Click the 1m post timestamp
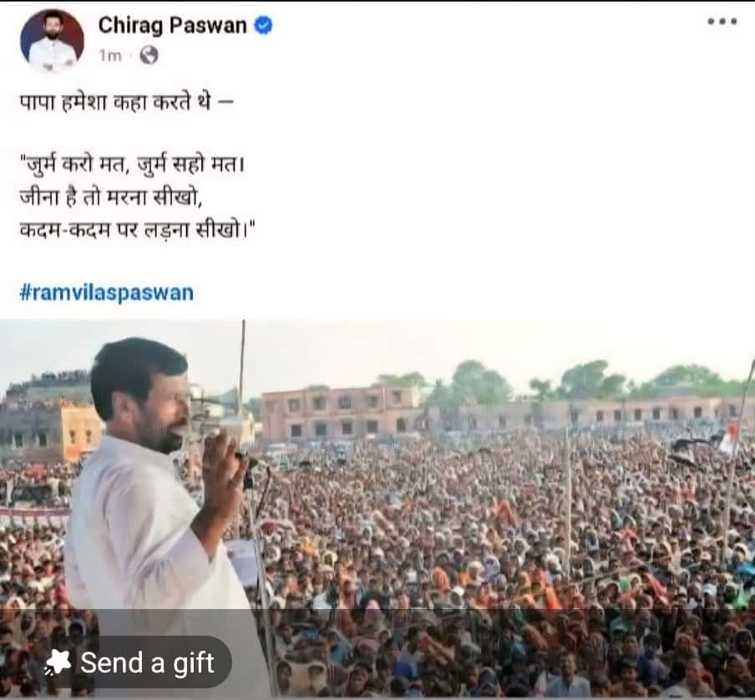 [109, 55]
